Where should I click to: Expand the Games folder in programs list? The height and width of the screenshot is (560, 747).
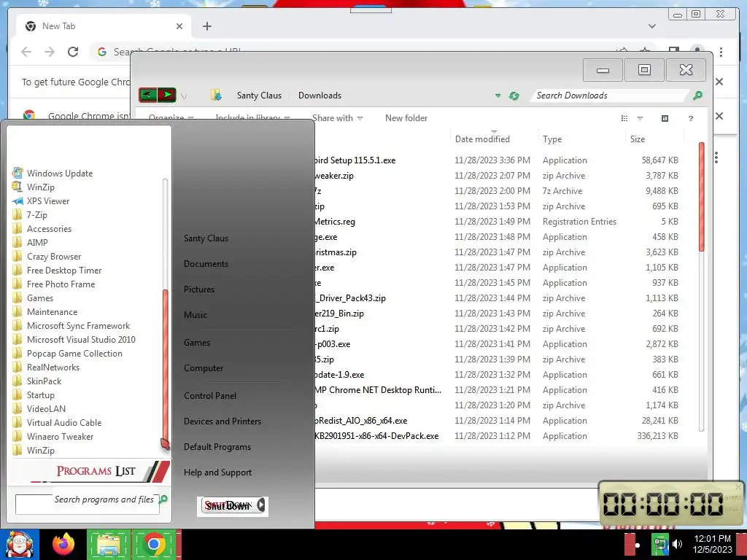(x=32, y=298)
